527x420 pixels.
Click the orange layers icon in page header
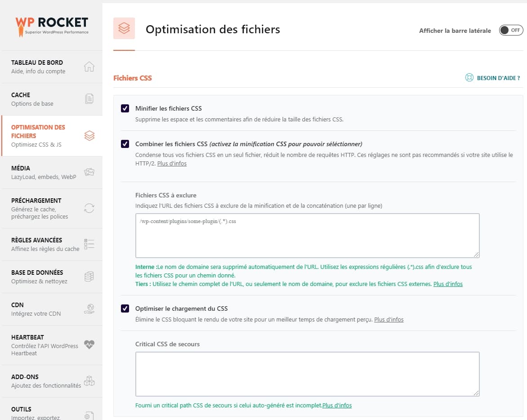click(124, 28)
